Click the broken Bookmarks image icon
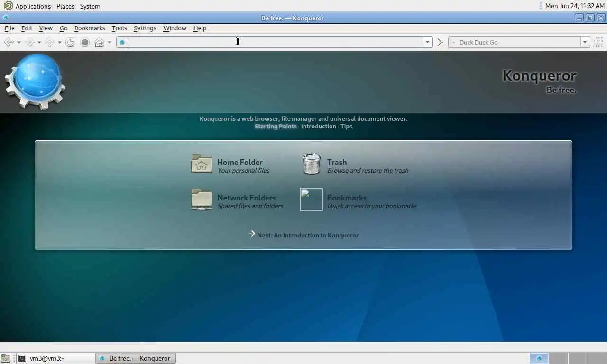The width and height of the screenshot is (607, 364). pos(312,200)
